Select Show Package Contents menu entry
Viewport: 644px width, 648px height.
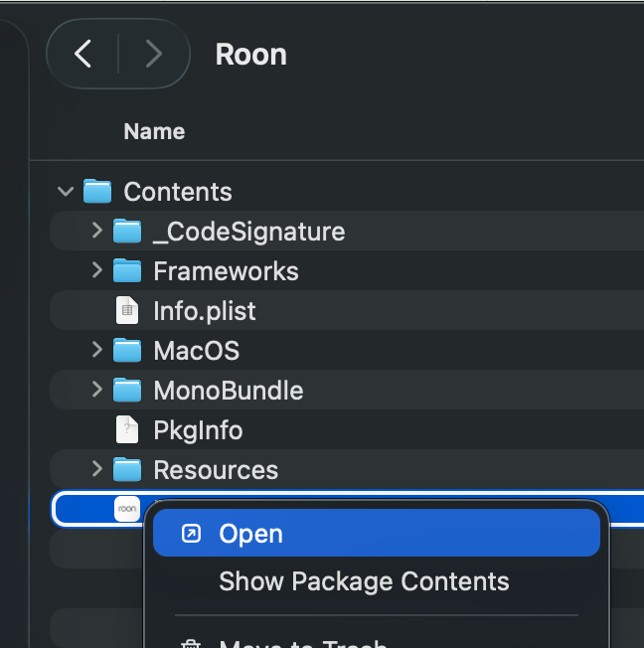pyautogui.click(x=364, y=581)
